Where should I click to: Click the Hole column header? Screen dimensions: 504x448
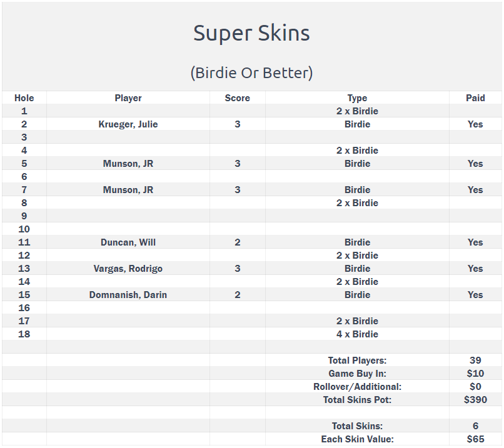(x=24, y=98)
